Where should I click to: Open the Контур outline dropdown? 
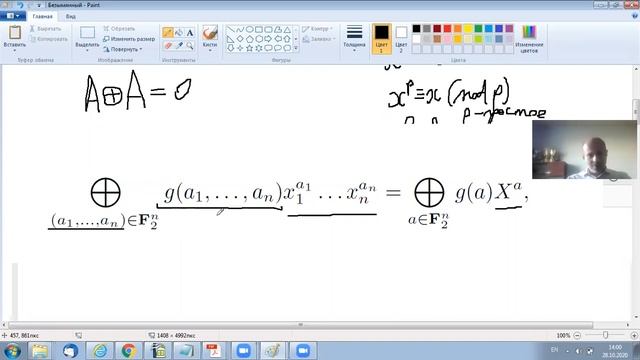click(318, 29)
